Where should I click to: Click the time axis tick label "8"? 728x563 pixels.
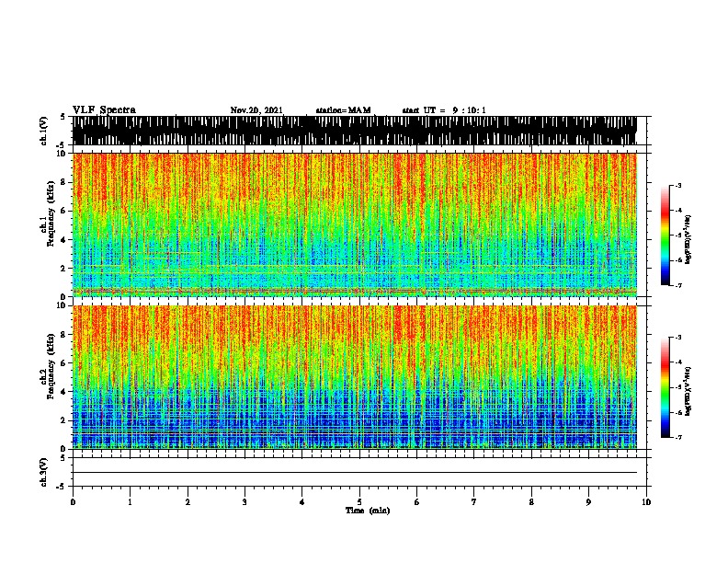click(531, 502)
